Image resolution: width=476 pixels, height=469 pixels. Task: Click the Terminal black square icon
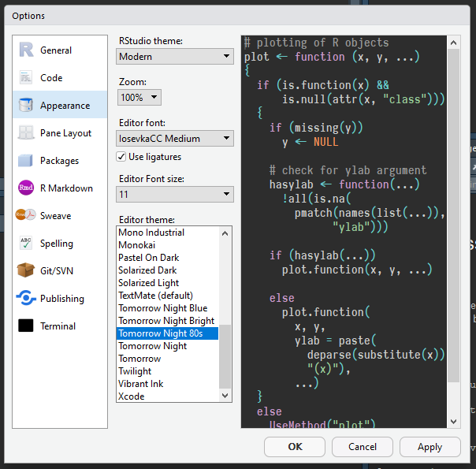tap(26, 326)
